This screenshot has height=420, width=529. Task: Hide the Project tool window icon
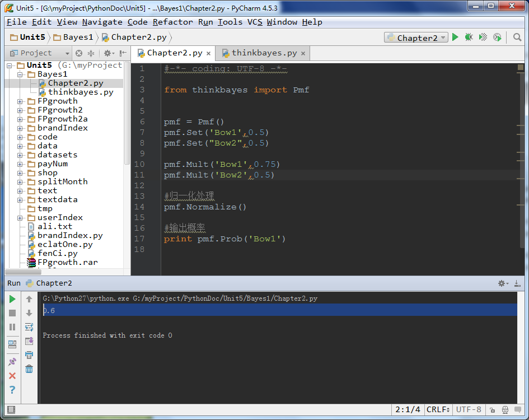pos(123,53)
